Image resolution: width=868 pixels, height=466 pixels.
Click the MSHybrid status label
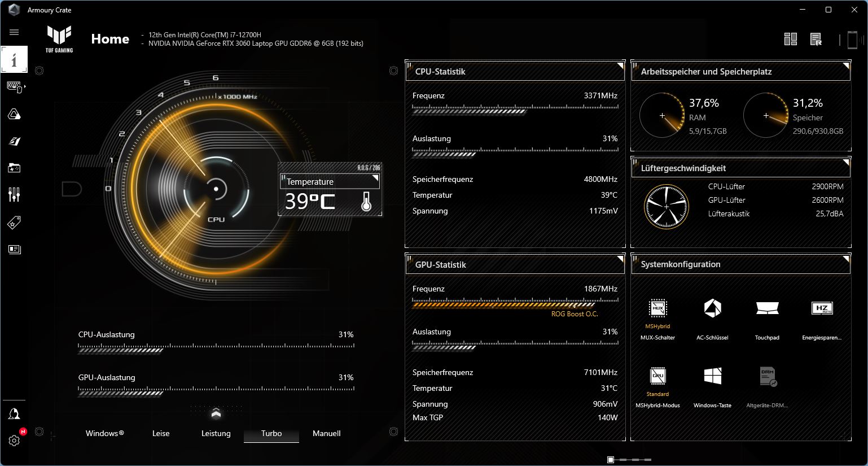pyautogui.click(x=657, y=326)
